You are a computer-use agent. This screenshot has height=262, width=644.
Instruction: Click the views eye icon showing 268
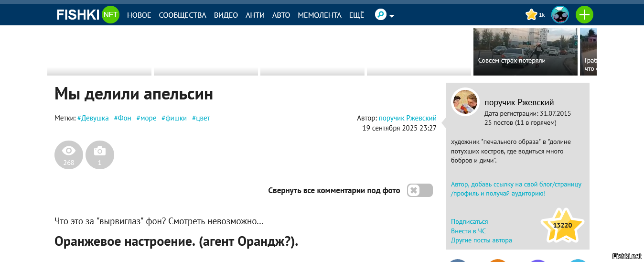point(69,155)
